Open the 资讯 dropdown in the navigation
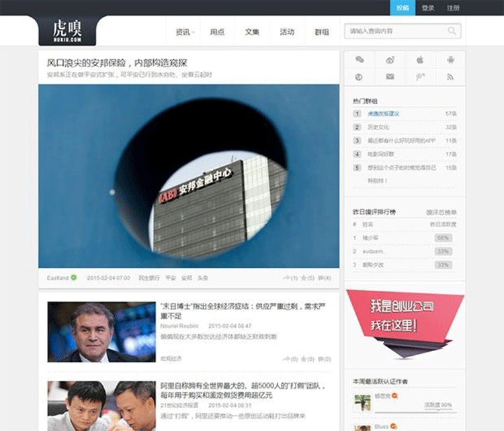Image resolution: width=504 pixels, height=431 pixels. click(185, 32)
